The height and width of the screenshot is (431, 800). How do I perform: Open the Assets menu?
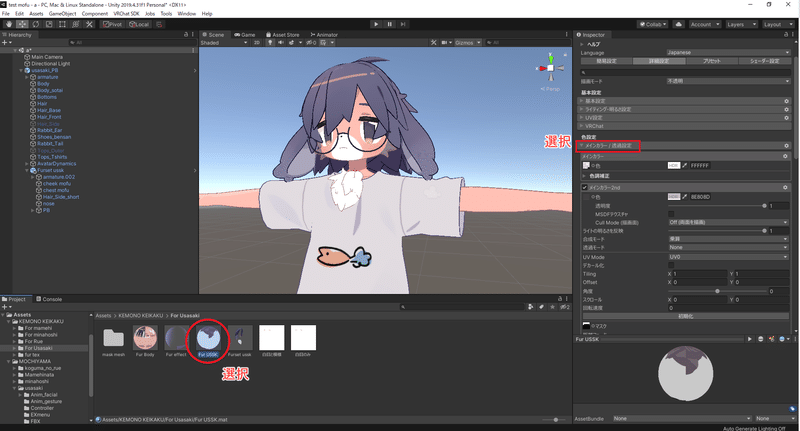coord(36,14)
